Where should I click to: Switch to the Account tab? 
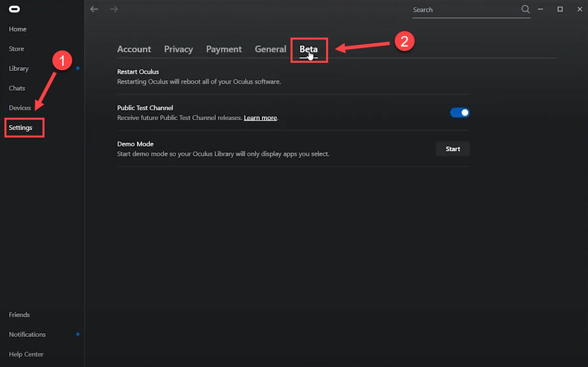134,49
